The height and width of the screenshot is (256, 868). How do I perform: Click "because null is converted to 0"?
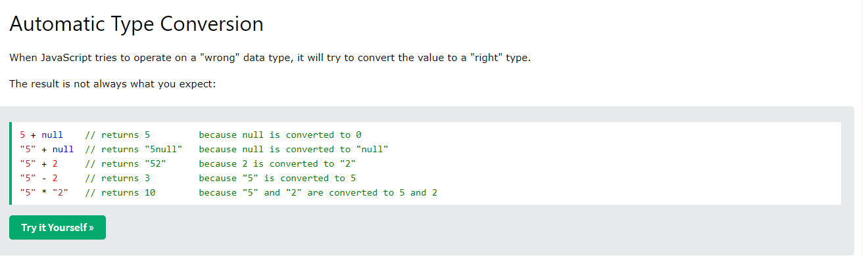pos(280,135)
